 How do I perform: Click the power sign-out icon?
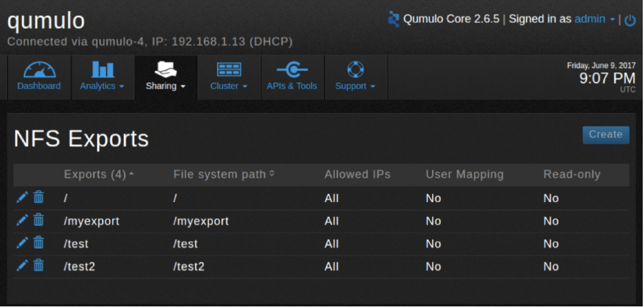pos(630,20)
